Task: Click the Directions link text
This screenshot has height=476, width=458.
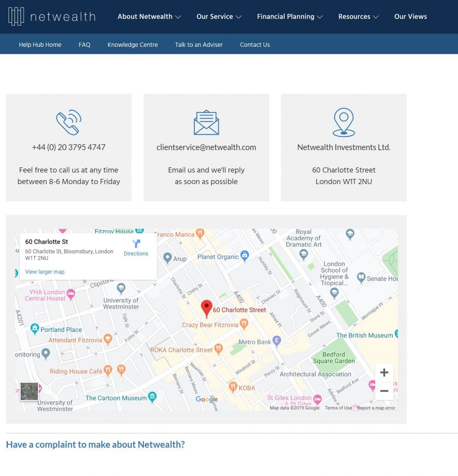Action: coord(136,253)
